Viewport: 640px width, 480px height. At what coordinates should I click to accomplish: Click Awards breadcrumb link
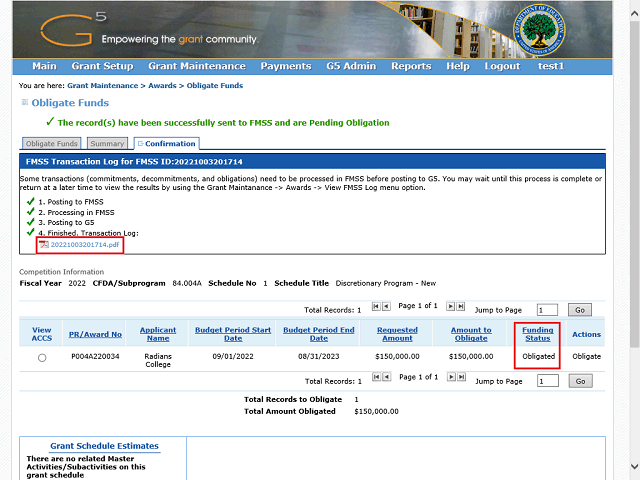pos(162,86)
